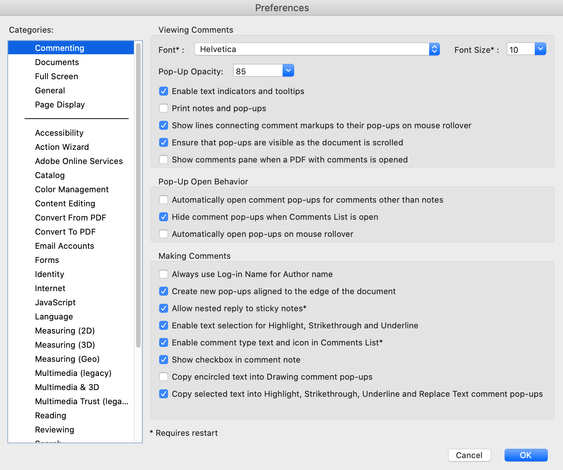The height and width of the screenshot is (470, 563).
Task: Check Automatically open pop-ups other than notes
Action: 163,200
